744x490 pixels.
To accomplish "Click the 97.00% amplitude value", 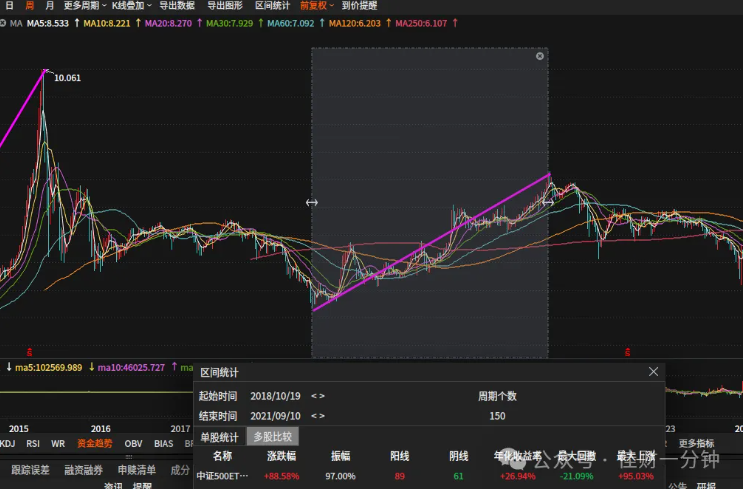I will tap(340, 476).
